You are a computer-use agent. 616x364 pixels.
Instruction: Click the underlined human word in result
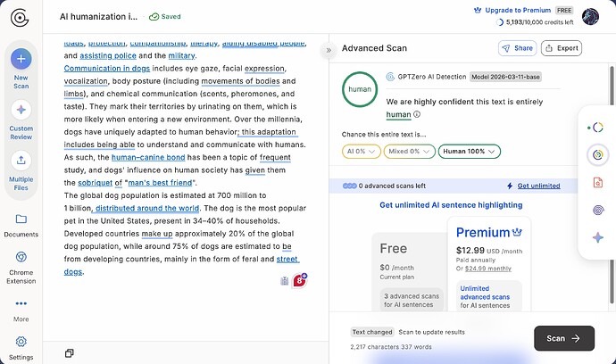398,114
